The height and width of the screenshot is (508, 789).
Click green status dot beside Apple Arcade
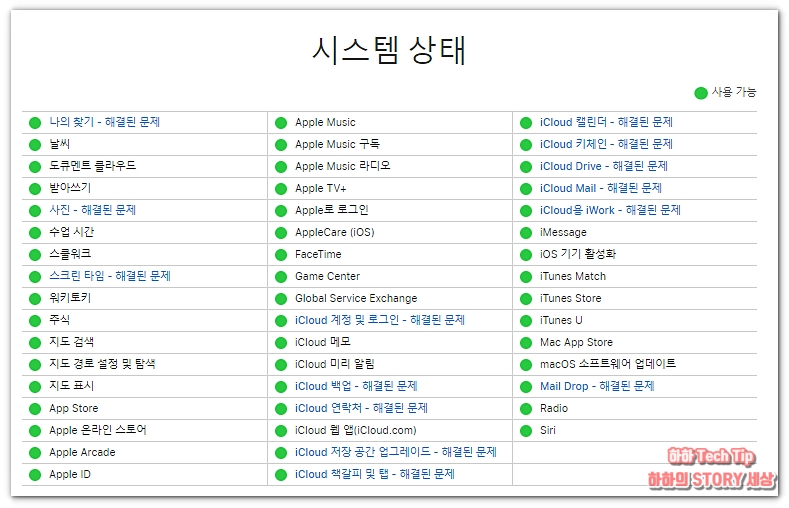[x=35, y=453]
